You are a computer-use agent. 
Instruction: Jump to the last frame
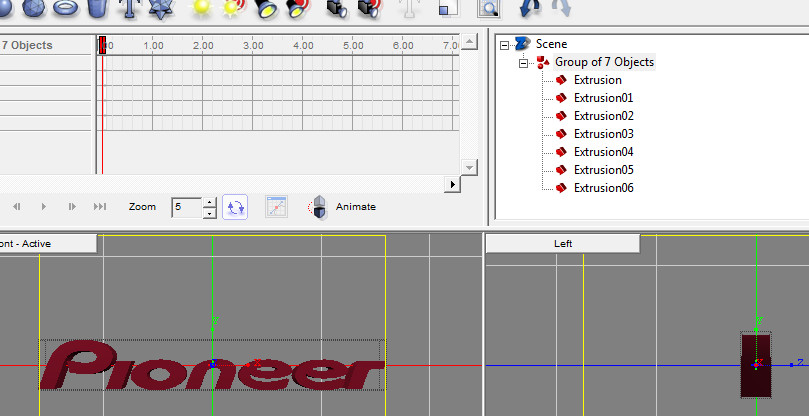tap(100, 207)
